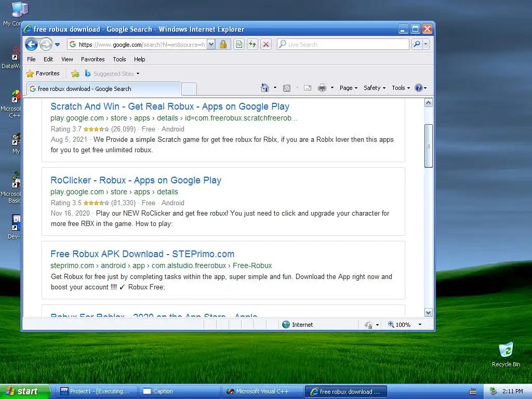This screenshot has width=532, height=399.
Task: Expand the zoom level dropdown arrow
Action: (x=420, y=325)
